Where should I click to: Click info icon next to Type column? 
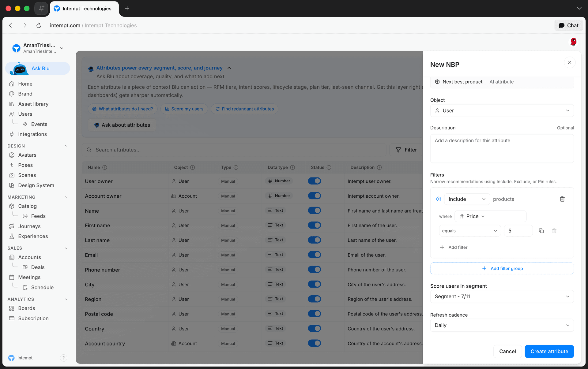(x=236, y=167)
